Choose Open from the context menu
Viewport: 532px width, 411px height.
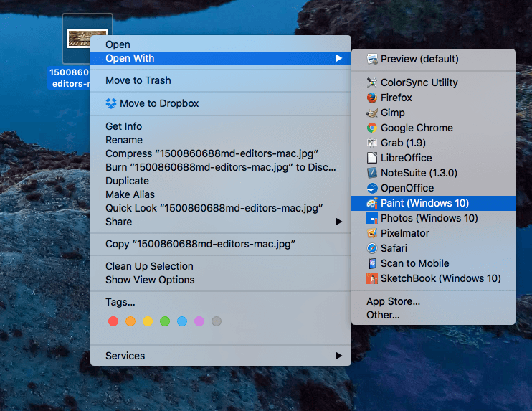[x=221, y=44]
